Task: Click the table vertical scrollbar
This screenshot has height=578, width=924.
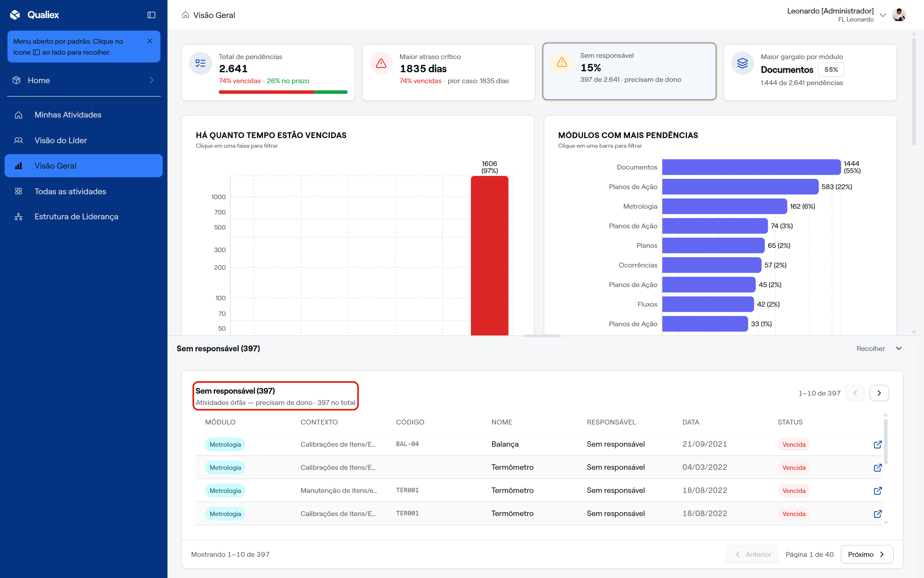Action: coord(886,442)
